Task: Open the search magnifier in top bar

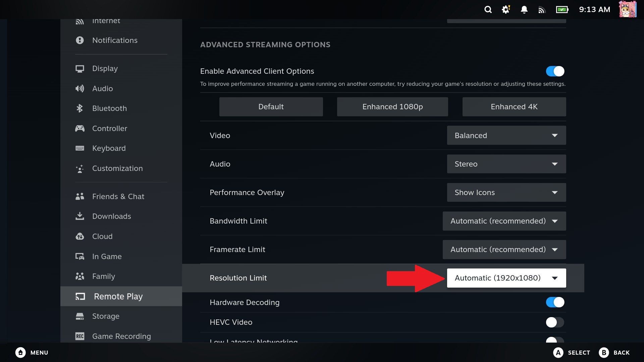Action: (x=488, y=9)
